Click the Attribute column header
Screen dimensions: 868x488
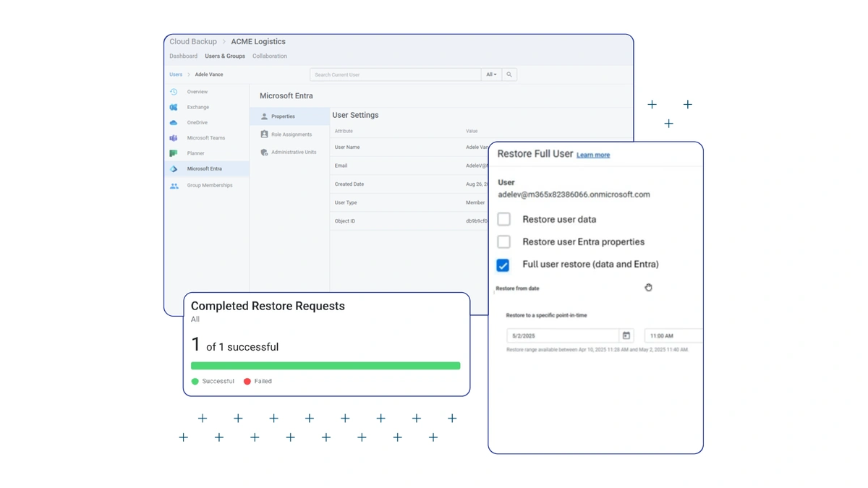pyautogui.click(x=344, y=132)
